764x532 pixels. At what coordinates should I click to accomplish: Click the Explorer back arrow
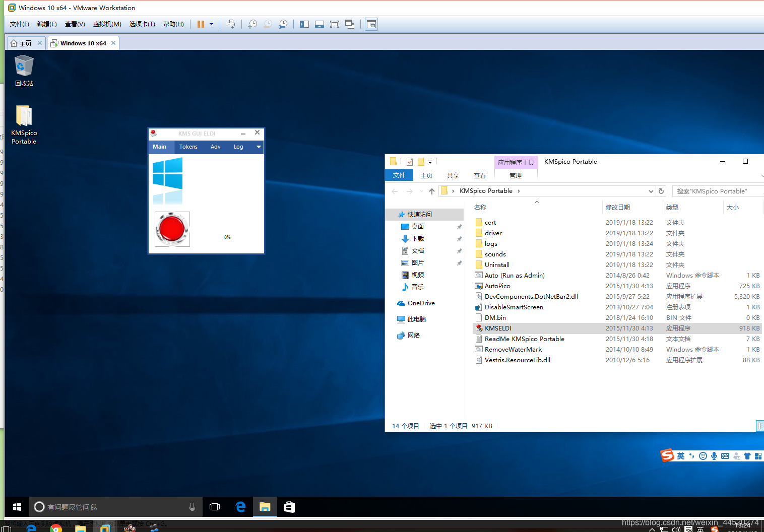(x=395, y=191)
